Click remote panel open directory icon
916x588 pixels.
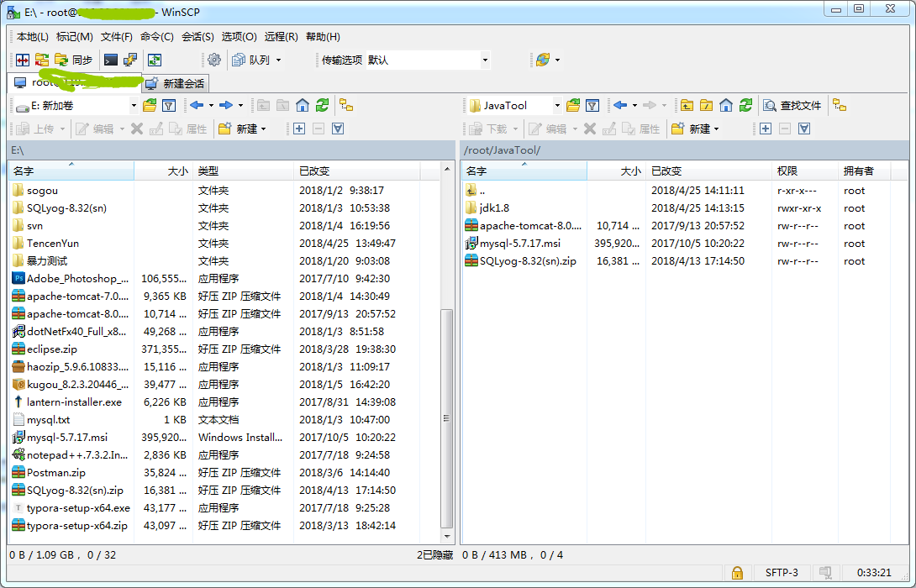coord(573,106)
